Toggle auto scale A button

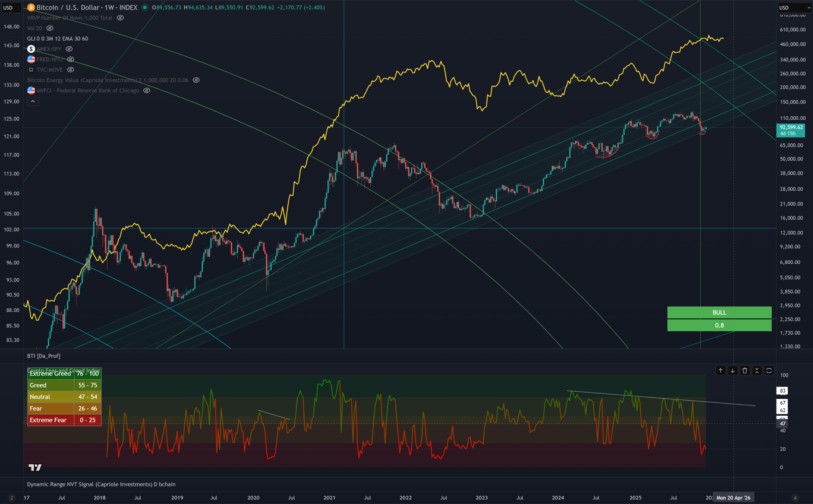point(795,498)
